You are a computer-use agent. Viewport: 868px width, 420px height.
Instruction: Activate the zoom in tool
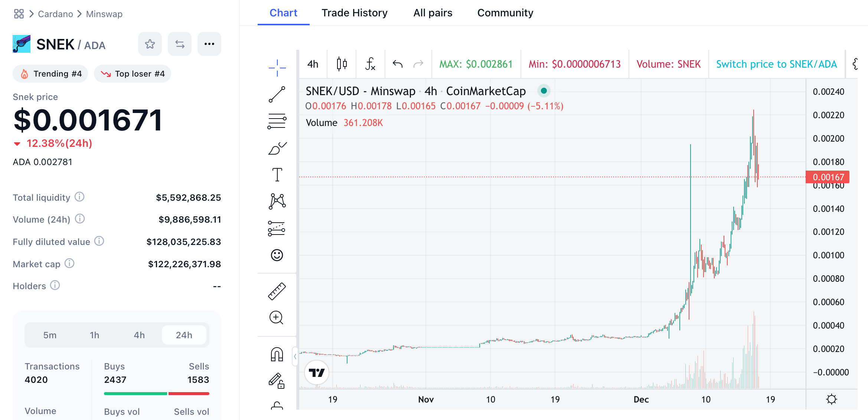(277, 318)
